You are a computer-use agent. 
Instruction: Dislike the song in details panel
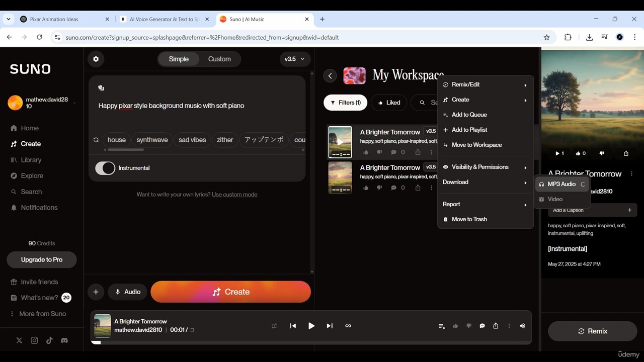pos(602,153)
